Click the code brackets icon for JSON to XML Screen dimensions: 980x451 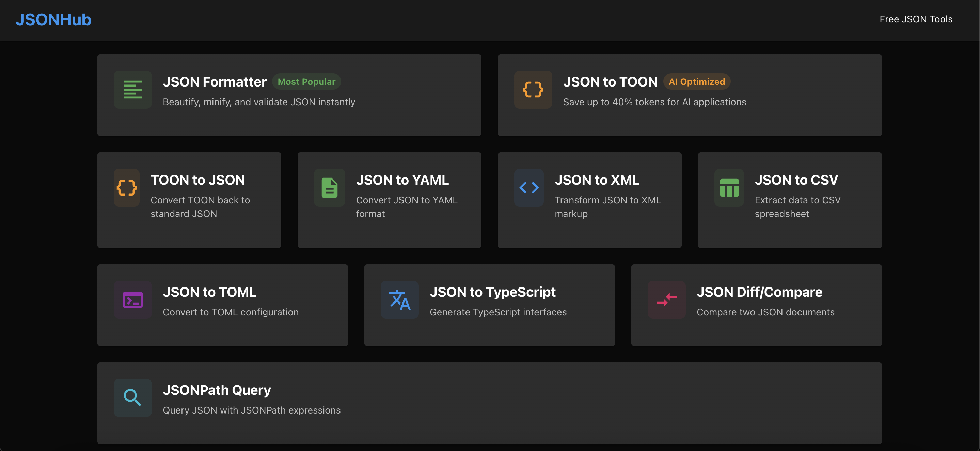[x=529, y=188]
